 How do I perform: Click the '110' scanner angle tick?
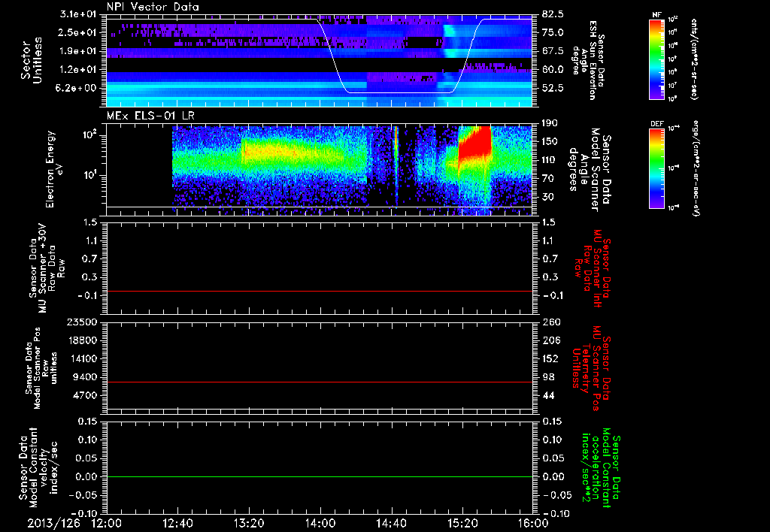[550, 160]
